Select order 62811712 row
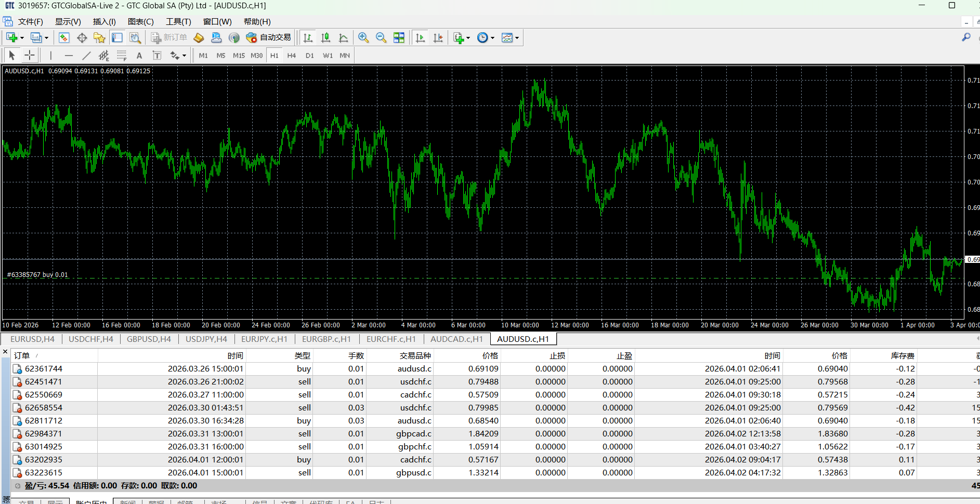The height and width of the screenshot is (504, 980). [44, 421]
